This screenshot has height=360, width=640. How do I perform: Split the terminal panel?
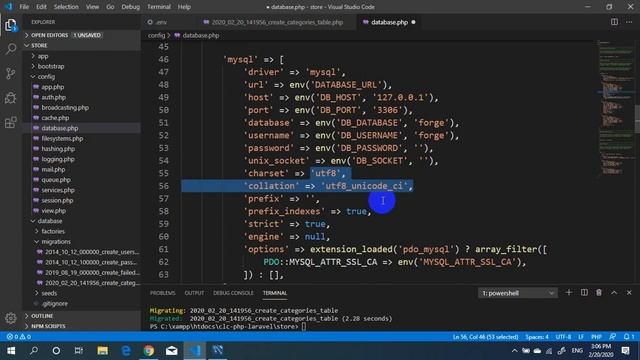(x=584, y=293)
